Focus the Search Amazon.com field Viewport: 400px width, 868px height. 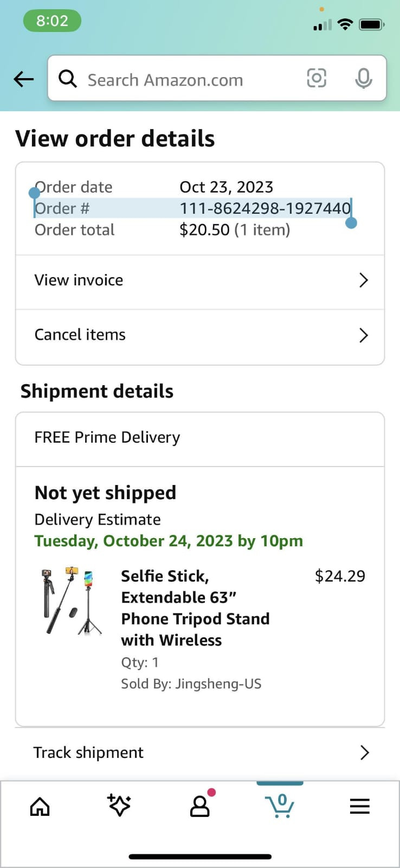point(184,80)
